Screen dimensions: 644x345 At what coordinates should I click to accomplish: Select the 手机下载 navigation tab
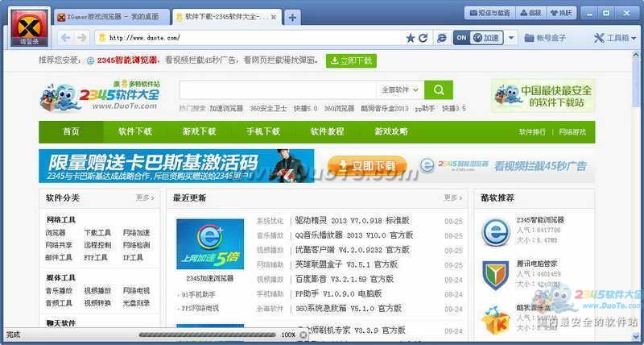coord(263,131)
